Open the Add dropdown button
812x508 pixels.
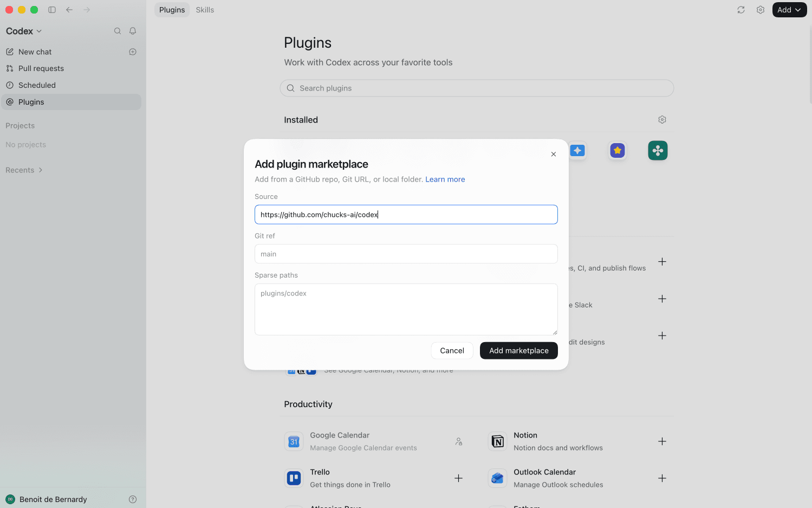coord(789,10)
